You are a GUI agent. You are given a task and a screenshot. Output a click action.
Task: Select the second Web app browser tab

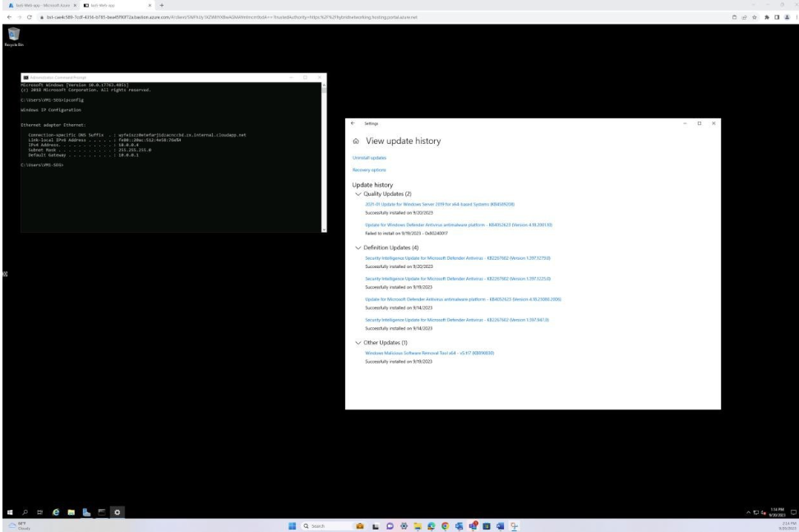coord(115,5)
